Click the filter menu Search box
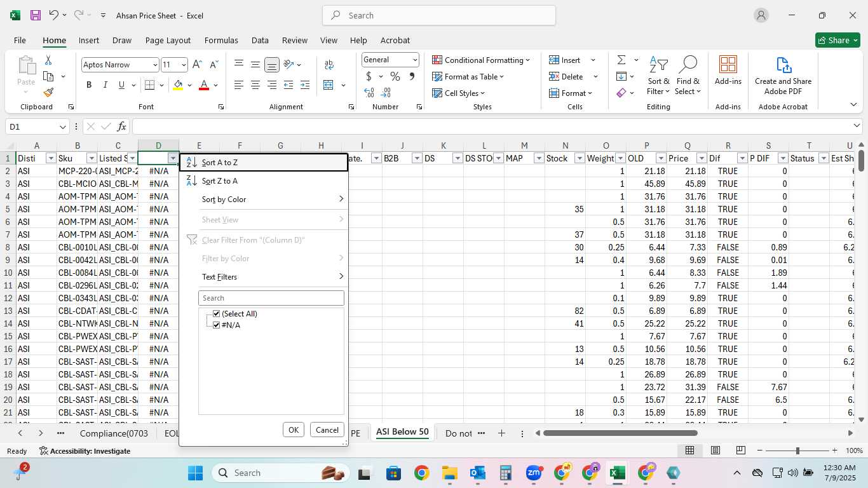The image size is (868, 488). point(271,298)
